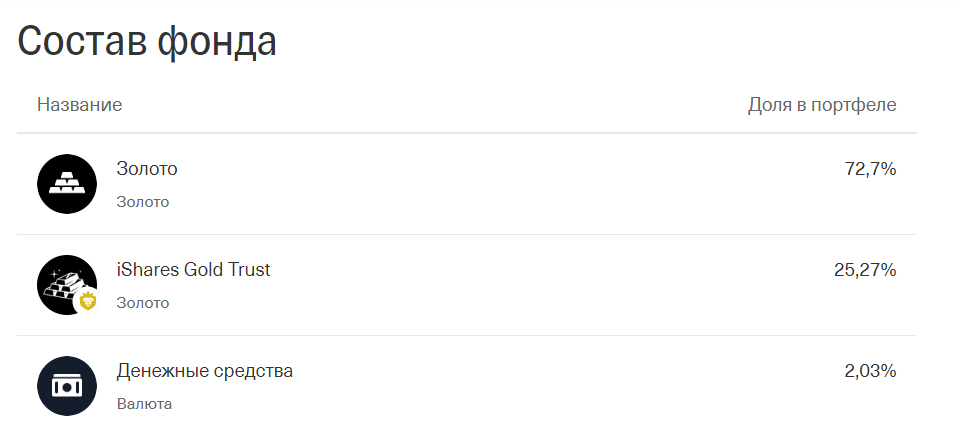Click blank middle space of the Золото row
The image size is (954, 434).
click(500, 185)
